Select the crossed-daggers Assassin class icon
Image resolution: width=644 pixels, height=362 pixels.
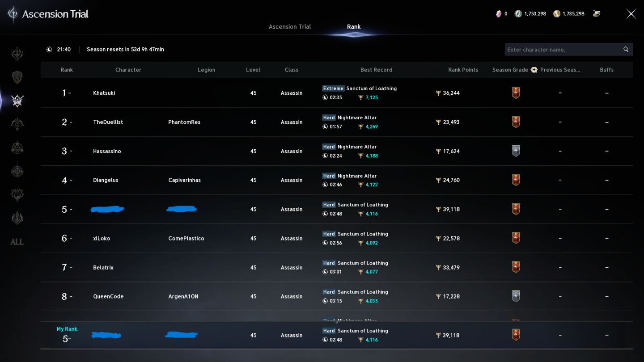tap(17, 101)
